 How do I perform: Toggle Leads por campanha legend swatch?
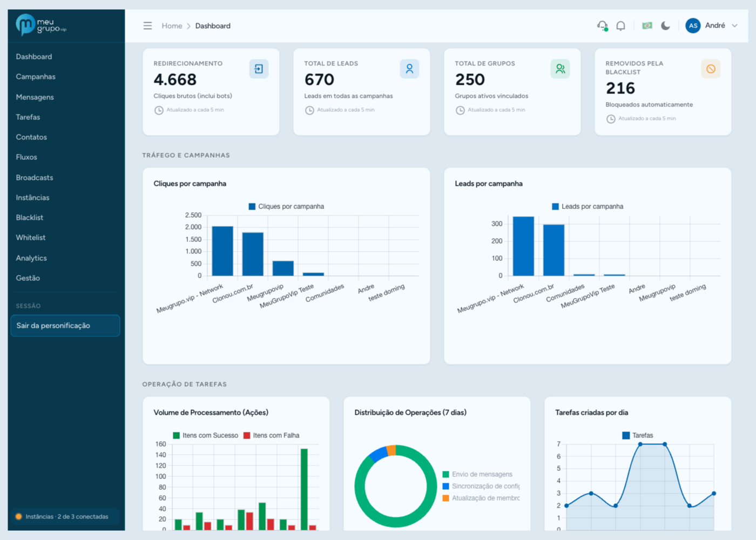[555, 206]
